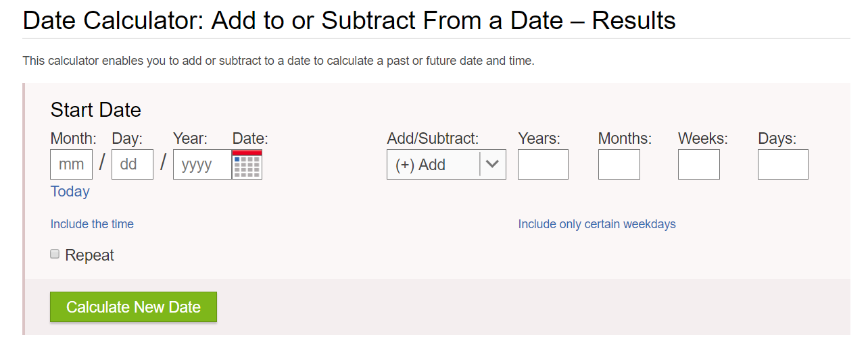Focus the Month input field
This screenshot has height=347, width=868.
(72, 164)
